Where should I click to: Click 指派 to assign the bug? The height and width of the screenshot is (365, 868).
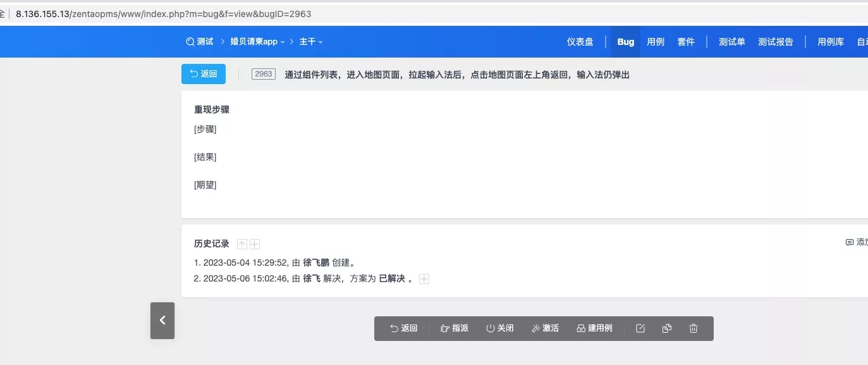pos(455,328)
